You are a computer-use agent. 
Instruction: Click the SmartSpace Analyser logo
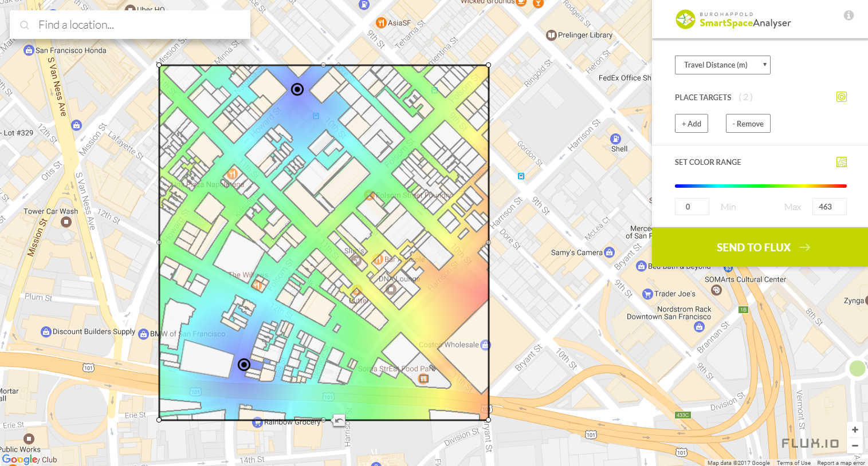[x=733, y=19]
